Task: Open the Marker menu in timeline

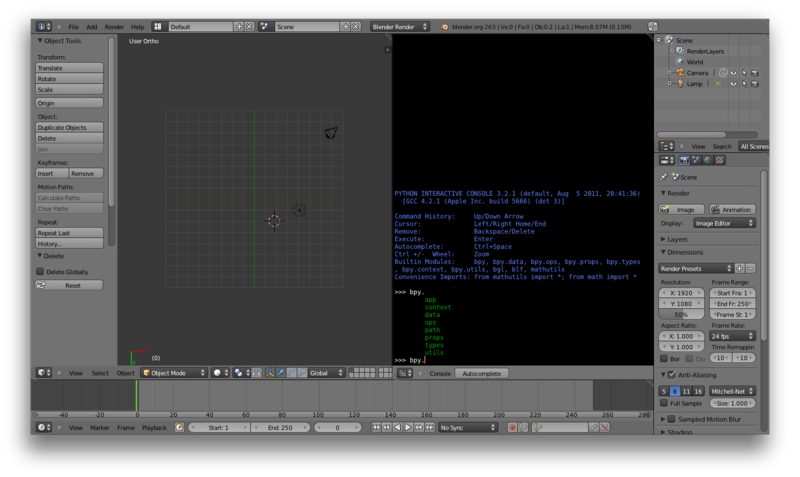Action: 99,428
